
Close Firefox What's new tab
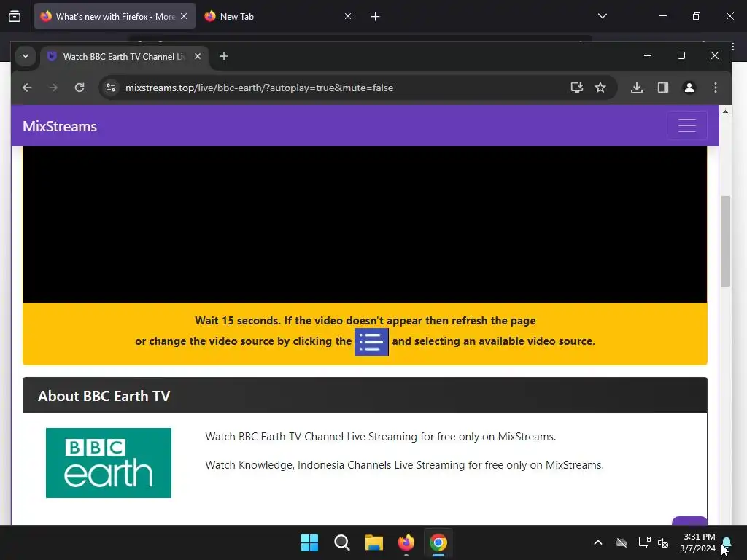point(184,16)
